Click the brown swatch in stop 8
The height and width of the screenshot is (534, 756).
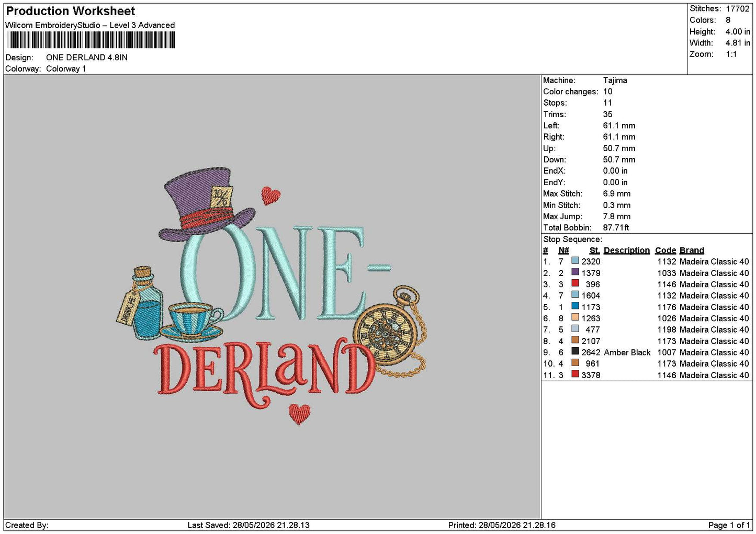click(575, 340)
